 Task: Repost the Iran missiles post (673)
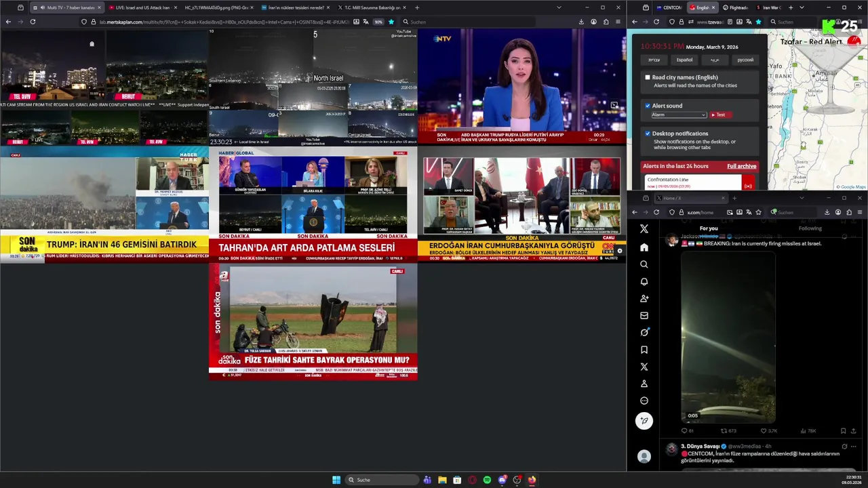tap(728, 431)
